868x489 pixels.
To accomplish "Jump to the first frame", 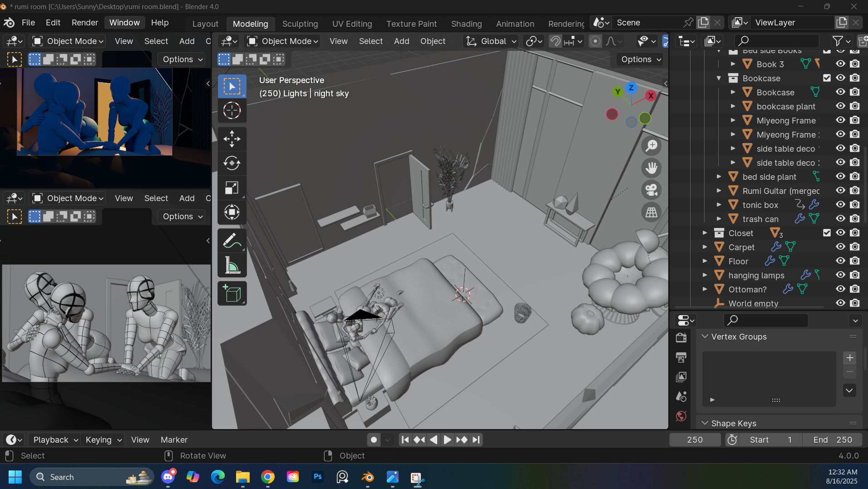I will [405, 440].
